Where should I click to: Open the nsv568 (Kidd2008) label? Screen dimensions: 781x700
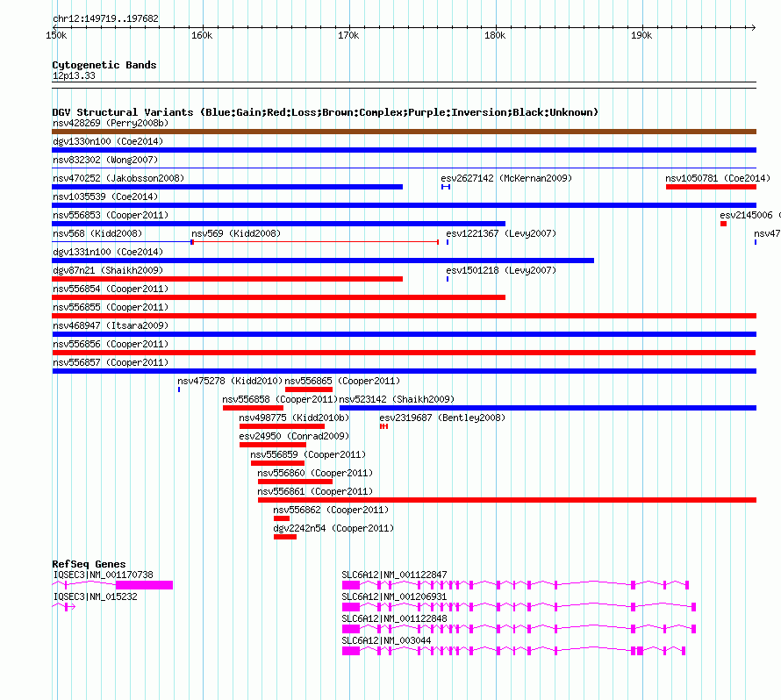pos(97,233)
